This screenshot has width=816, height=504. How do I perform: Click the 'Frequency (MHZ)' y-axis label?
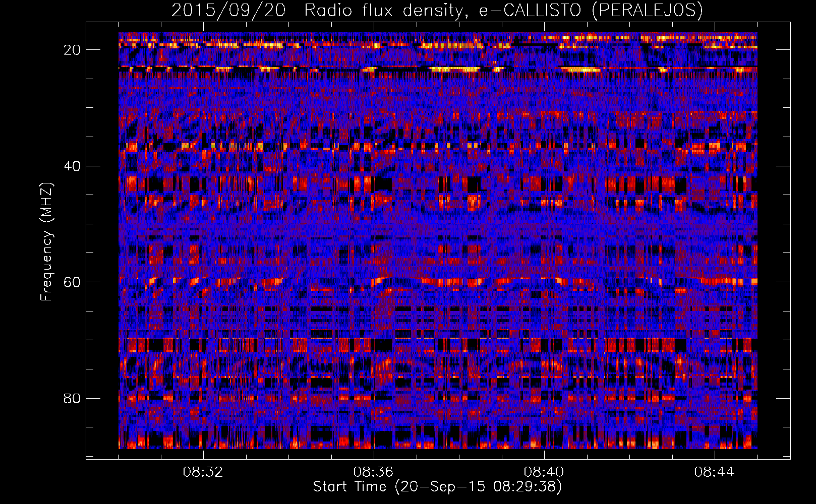click(46, 242)
